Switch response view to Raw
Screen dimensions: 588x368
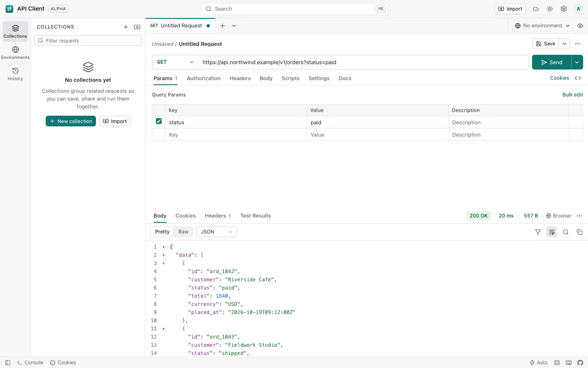(183, 232)
